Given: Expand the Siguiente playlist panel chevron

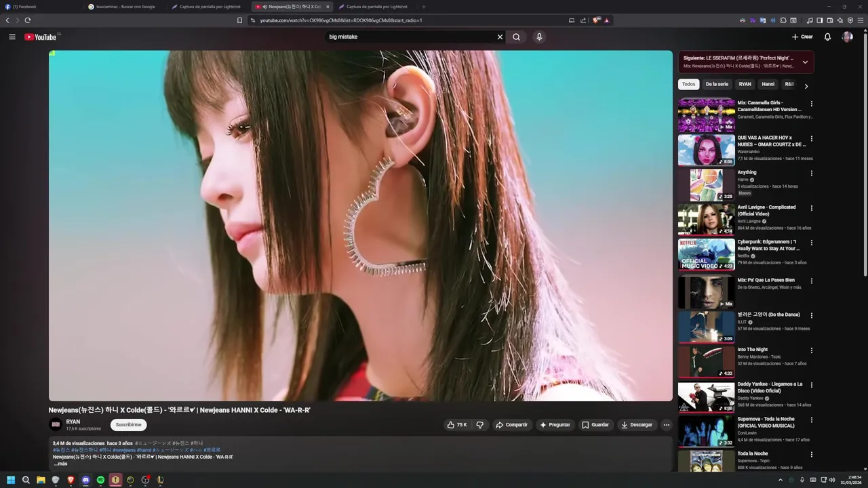Looking at the screenshot, I should 805,62.
